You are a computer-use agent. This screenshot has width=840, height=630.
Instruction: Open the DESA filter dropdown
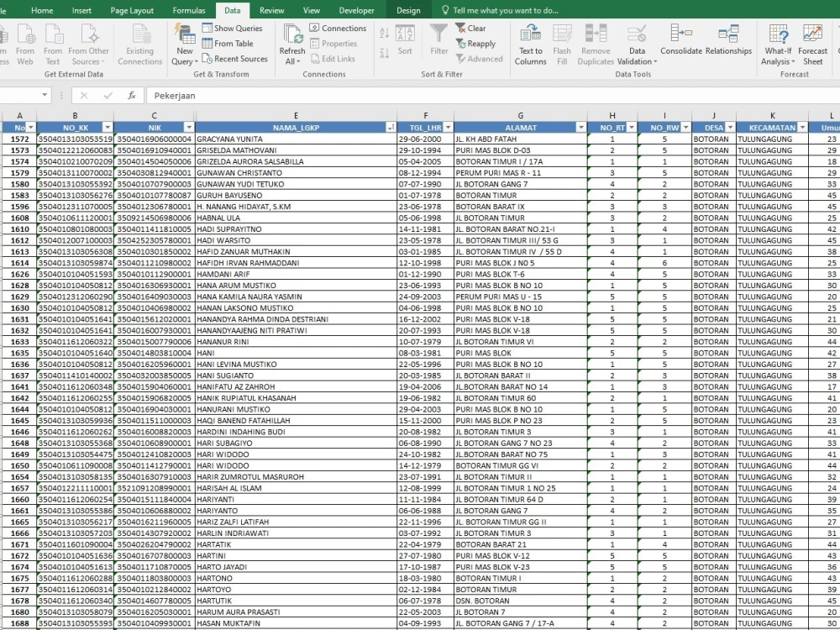[x=730, y=128]
